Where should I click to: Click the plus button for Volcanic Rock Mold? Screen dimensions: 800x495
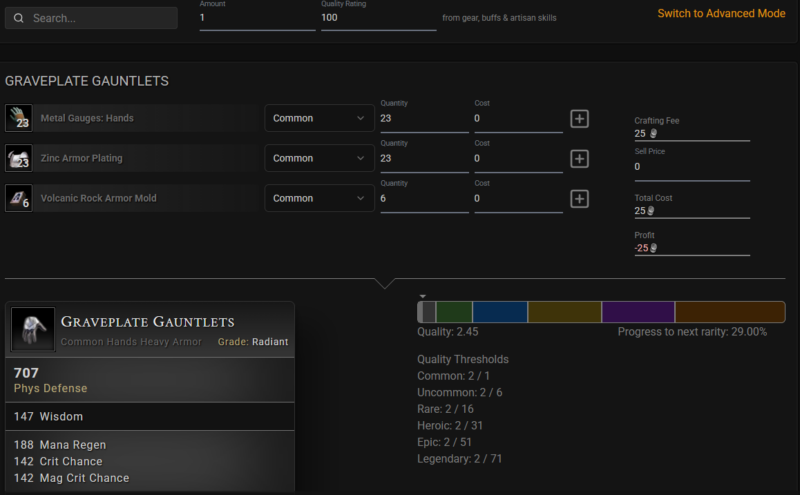[579, 199]
